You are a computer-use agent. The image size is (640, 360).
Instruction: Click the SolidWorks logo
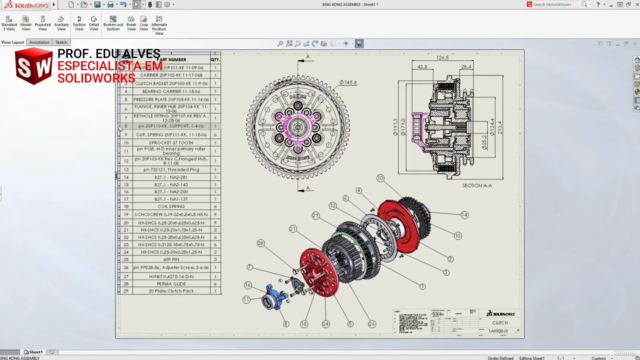(26, 5)
